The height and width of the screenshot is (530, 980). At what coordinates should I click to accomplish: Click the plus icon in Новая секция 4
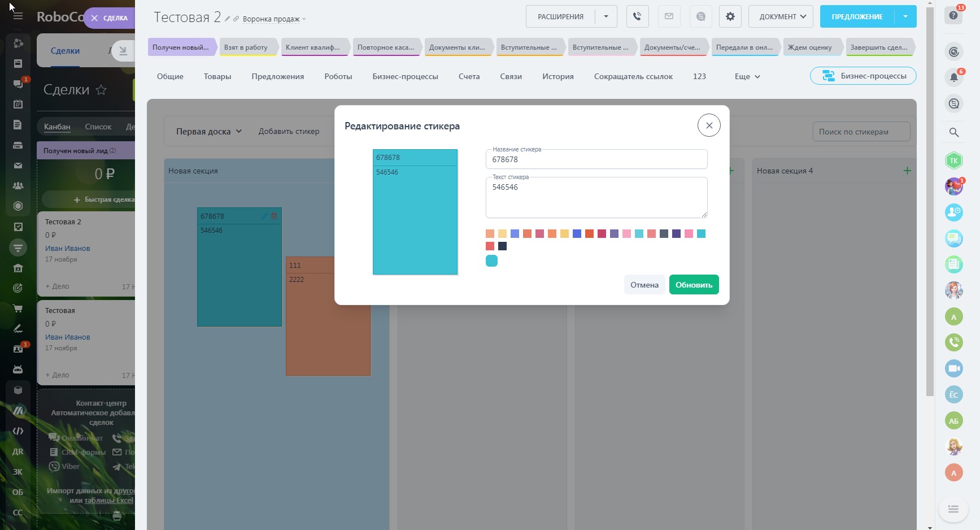tap(907, 171)
